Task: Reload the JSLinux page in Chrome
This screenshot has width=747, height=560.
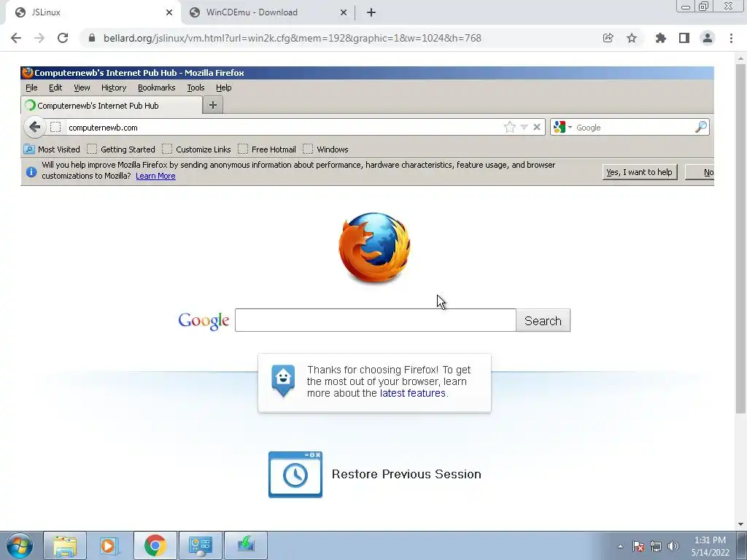Action: pyautogui.click(x=63, y=38)
